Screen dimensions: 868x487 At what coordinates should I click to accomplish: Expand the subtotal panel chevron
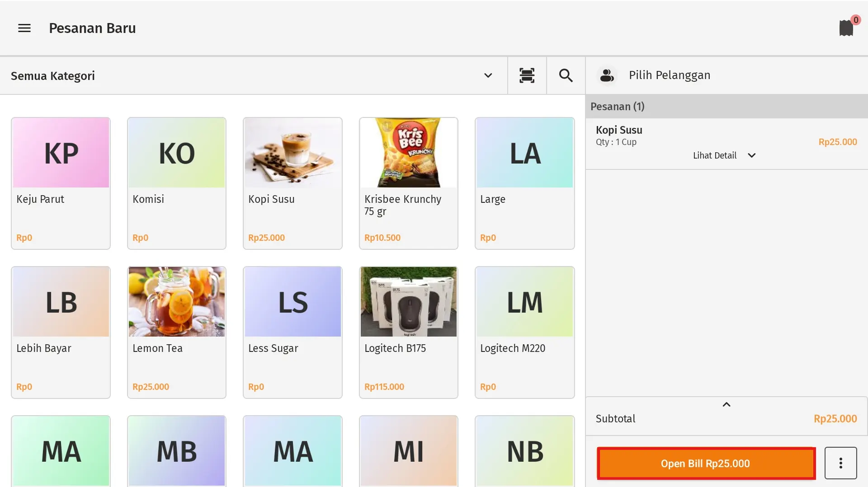click(726, 404)
